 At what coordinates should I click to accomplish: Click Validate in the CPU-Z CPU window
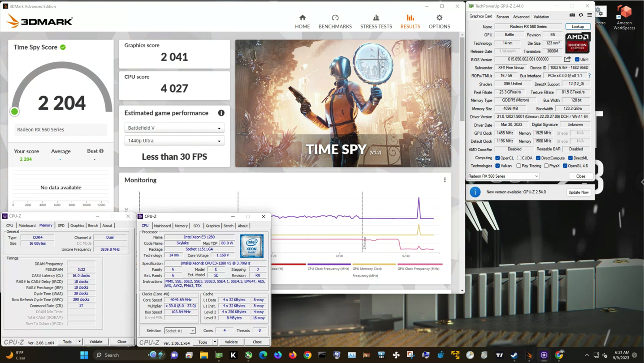[231, 342]
